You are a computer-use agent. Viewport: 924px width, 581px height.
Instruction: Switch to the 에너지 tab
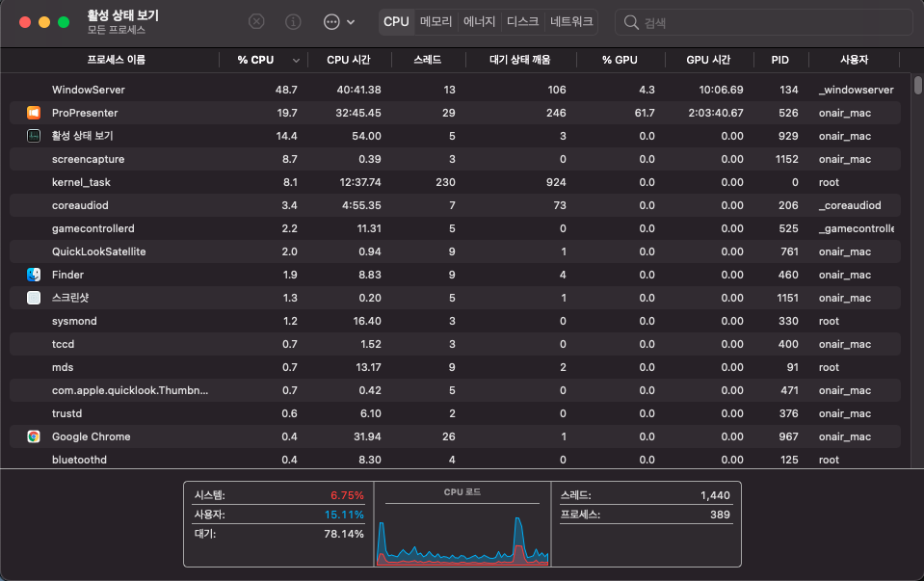(479, 22)
